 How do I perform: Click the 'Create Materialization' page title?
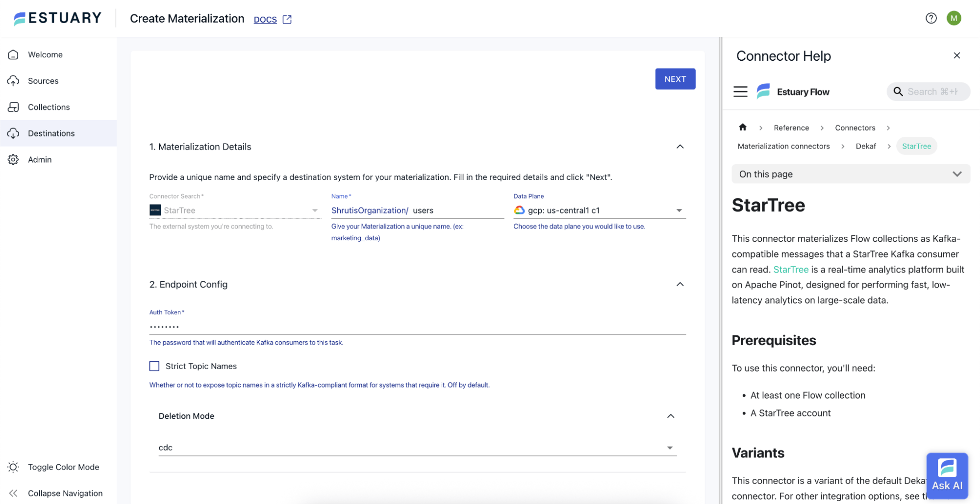[x=187, y=18]
